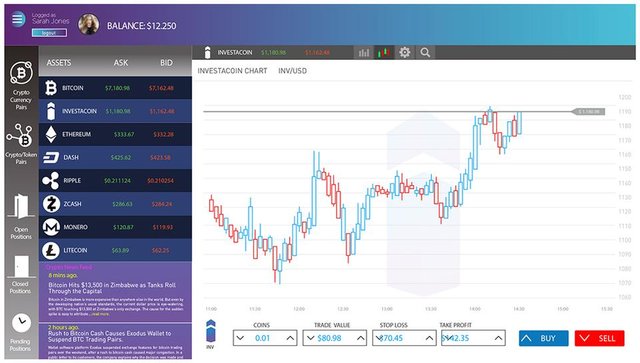Select the Investacoin logo in asset list
This screenshot has width=640, height=363.
[51, 111]
